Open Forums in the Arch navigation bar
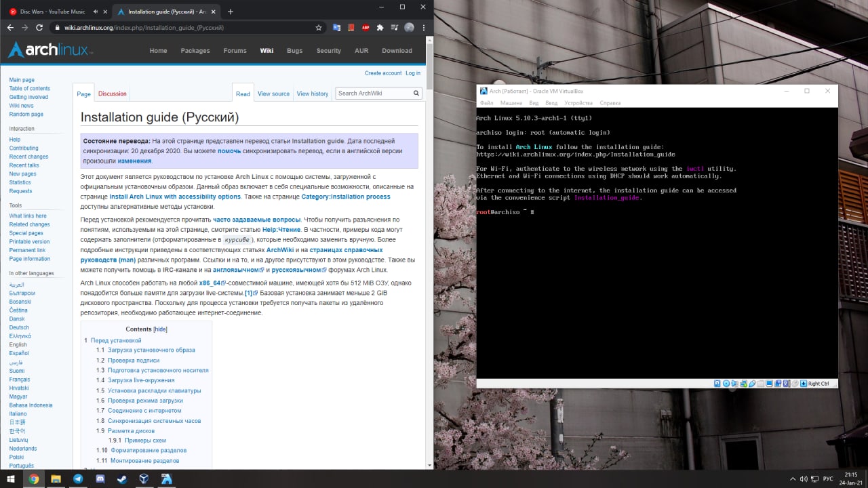The image size is (868, 488). pos(235,50)
